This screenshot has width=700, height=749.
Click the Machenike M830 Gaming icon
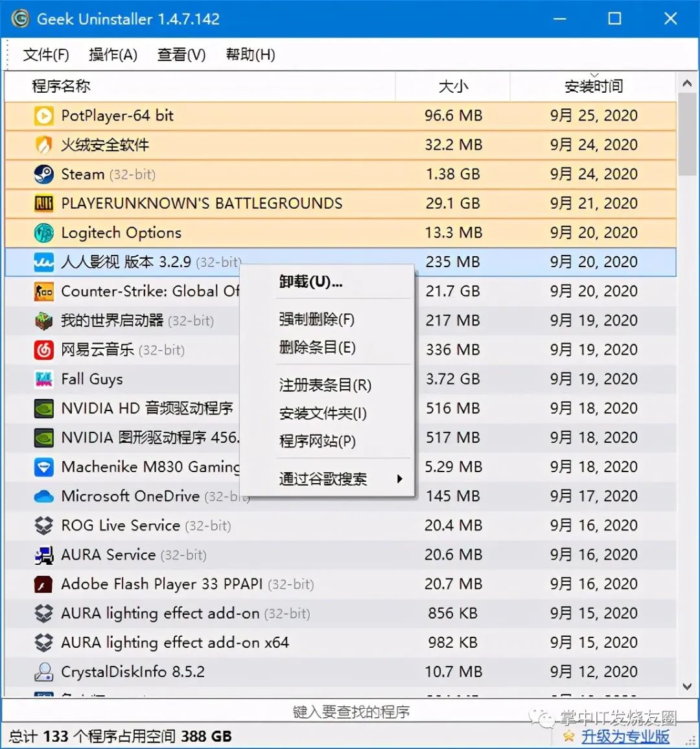click(43, 467)
